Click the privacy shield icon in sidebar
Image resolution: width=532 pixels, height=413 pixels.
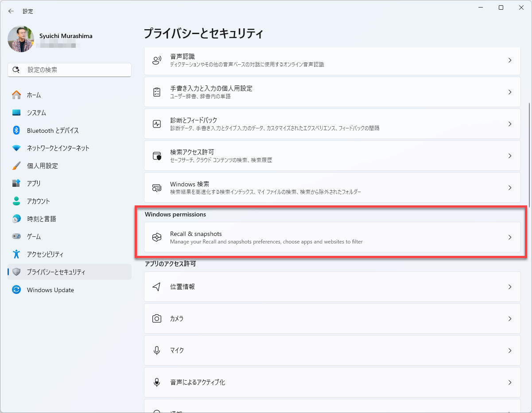pos(16,272)
